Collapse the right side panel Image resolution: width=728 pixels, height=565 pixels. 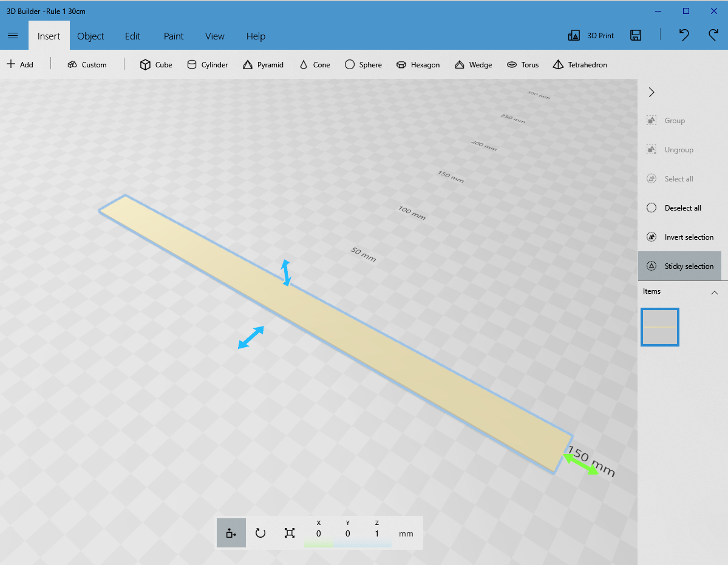[651, 92]
